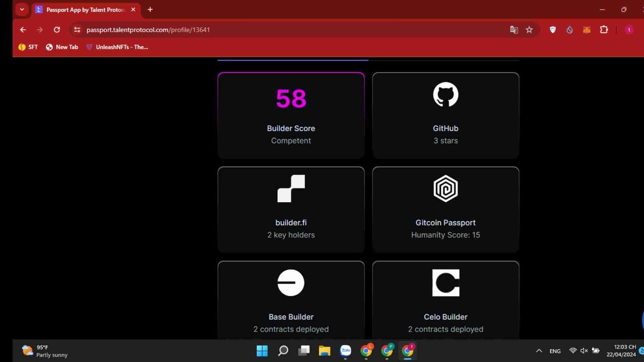Click the '3 stars' GitHub text

445,141
